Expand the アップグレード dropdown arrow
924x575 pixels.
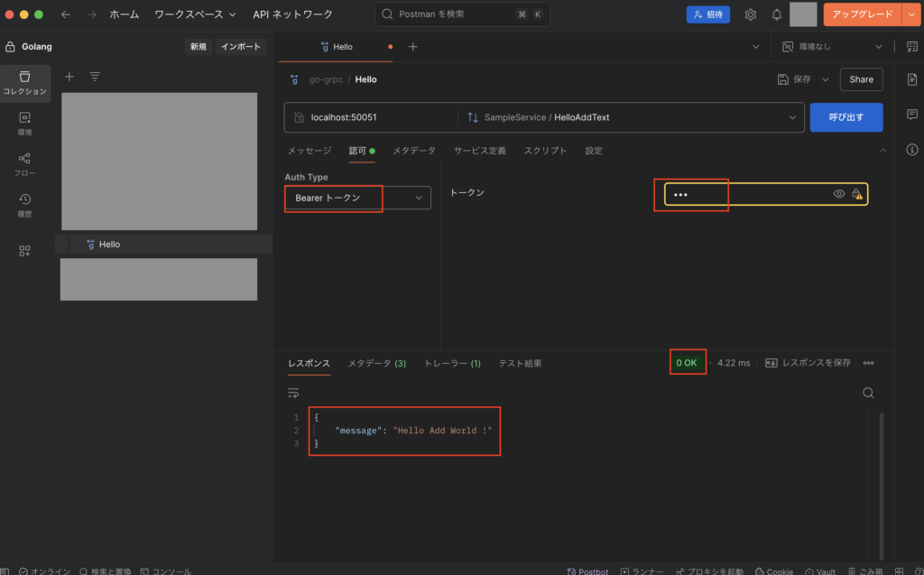point(911,14)
